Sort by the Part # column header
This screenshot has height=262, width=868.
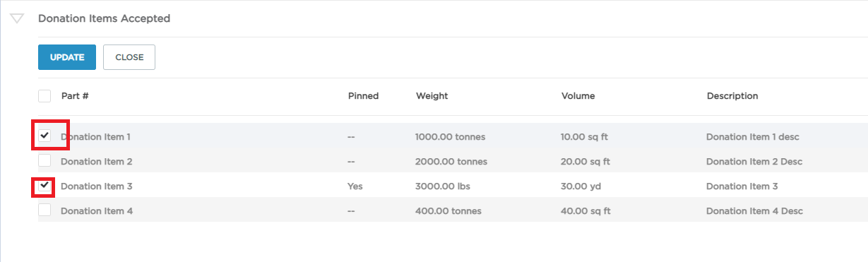(x=75, y=96)
